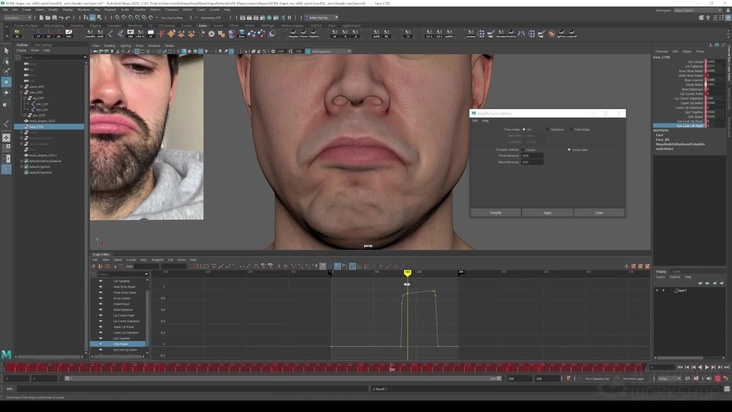This screenshot has height=412, width=732.
Task: Toggle visibility checkbox of defaultLightSet in Outliner
Action: [x=26, y=167]
